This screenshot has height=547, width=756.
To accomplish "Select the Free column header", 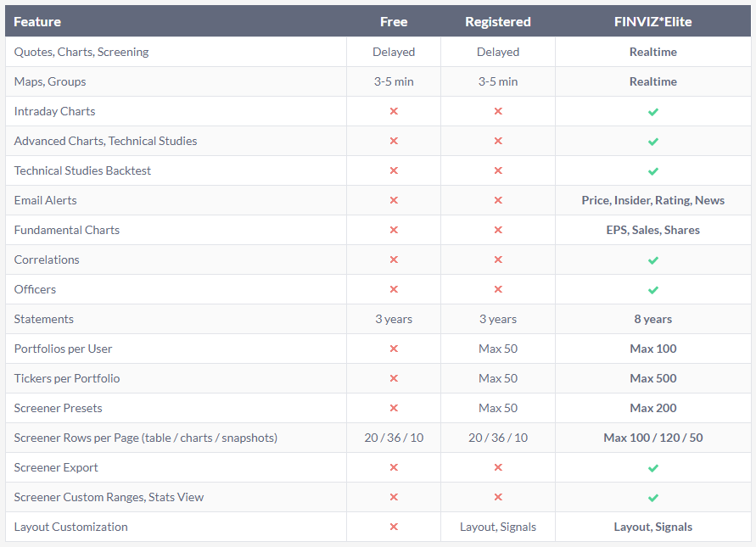I will pyautogui.click(x=394, y=21).
